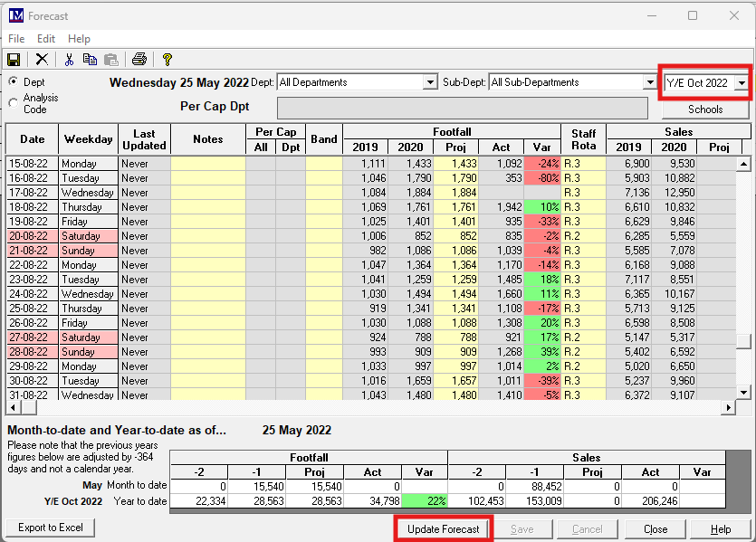Click the Notes cell for 15-08-22
The height and width of the screenshot is (542, 756).
pyautogui.click(x=207, y=164)
